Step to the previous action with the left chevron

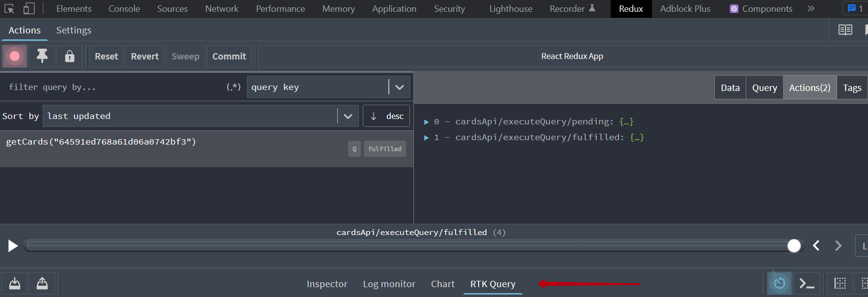click(x=816, y=245)
